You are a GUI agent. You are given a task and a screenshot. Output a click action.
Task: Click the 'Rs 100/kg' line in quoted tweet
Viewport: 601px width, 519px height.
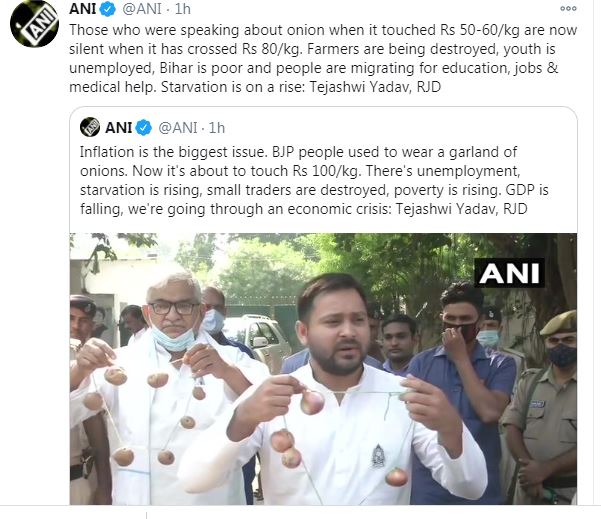[300, 171]
